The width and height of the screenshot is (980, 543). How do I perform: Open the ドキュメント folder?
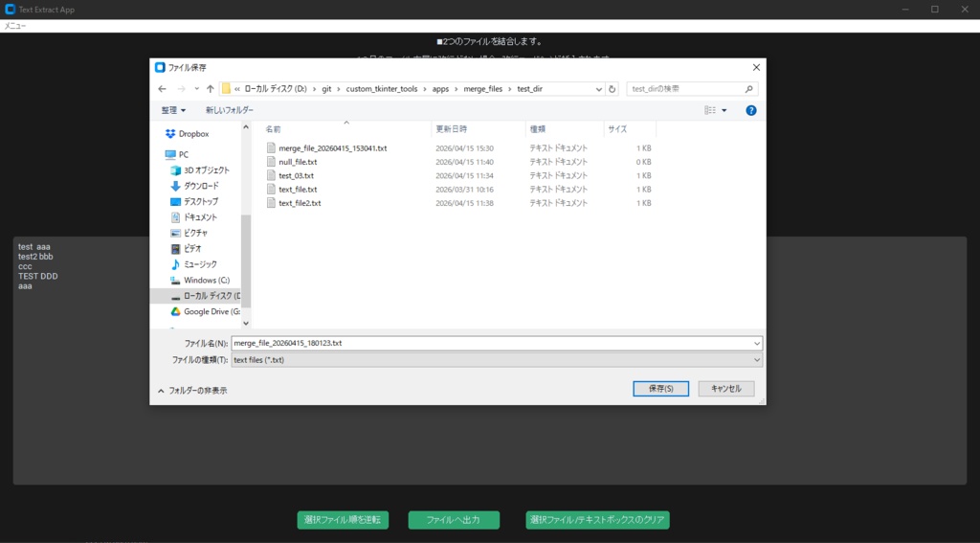coord(200,217)
